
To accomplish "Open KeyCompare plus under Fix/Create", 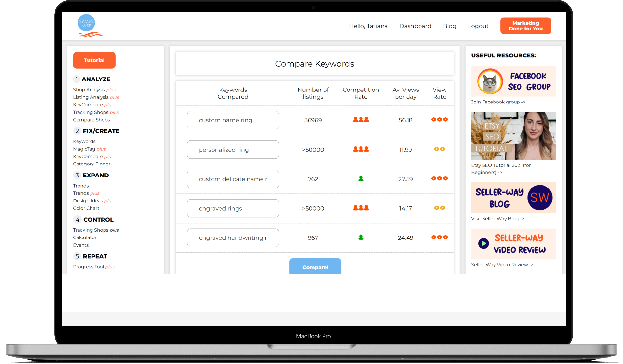I will point(93,156).
